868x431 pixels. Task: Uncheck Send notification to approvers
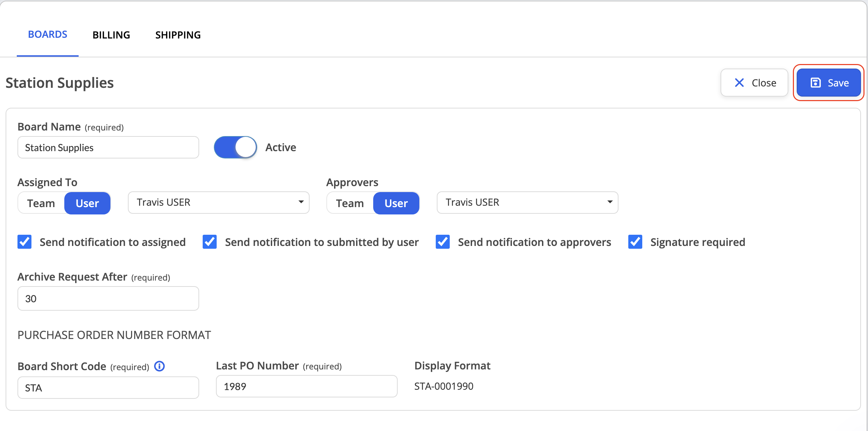point(443,242)
